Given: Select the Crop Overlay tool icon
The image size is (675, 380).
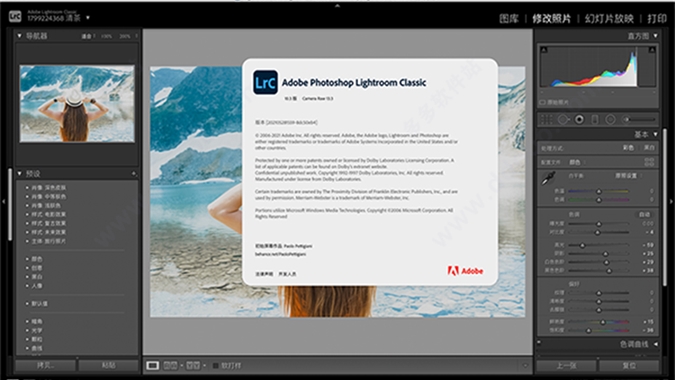Looking at the screenshot, I should (x=546, y=119).
